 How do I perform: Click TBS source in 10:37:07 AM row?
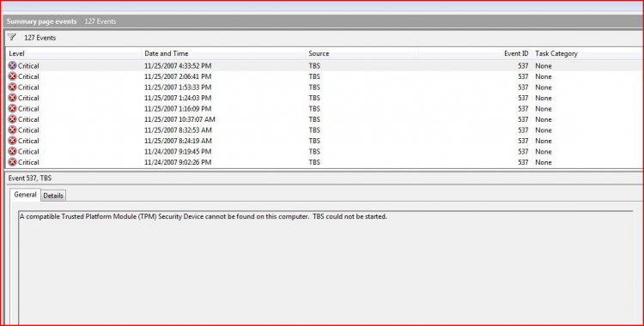[314, 119]
